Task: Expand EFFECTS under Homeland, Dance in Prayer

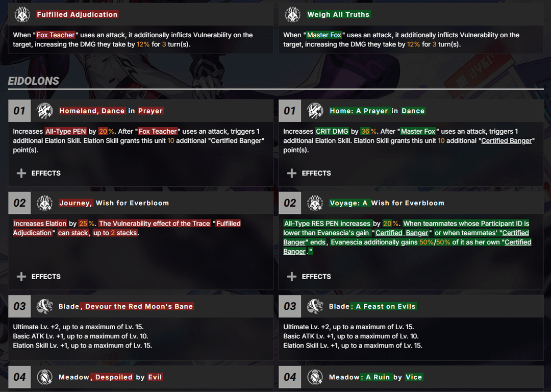Action: coord(39,173)
